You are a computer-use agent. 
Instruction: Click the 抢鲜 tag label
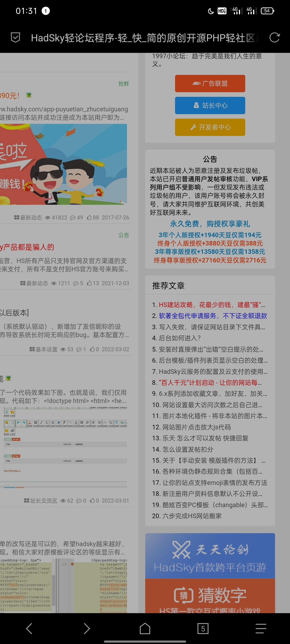point(124,84)
